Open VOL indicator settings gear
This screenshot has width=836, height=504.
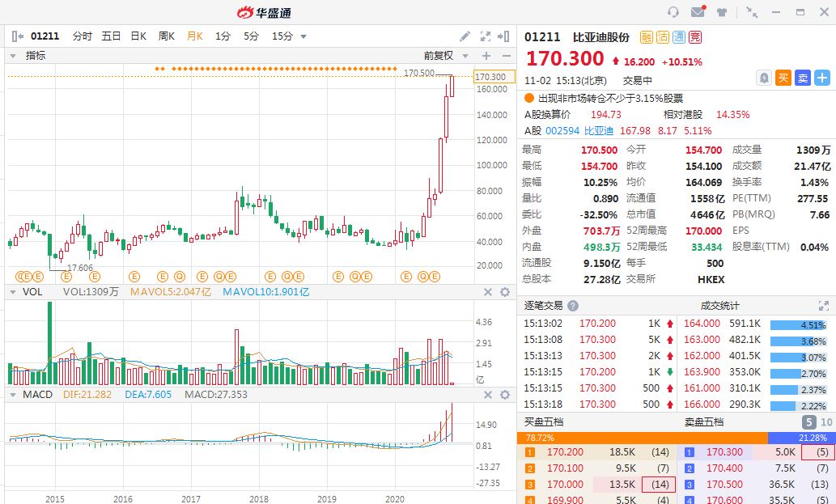click(505, 292)
